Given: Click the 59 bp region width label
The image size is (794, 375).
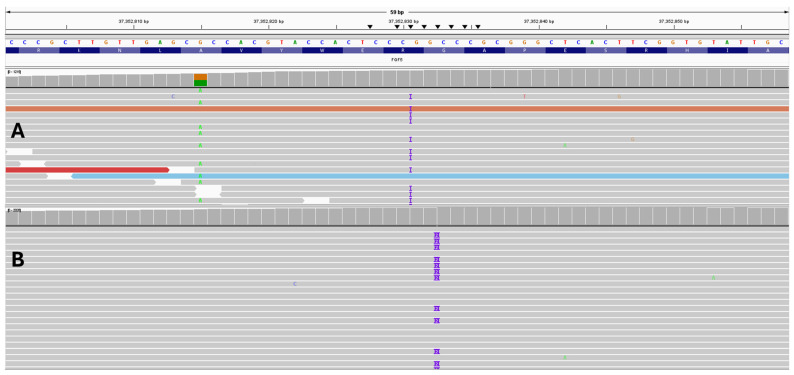Looking at the screenshot, I should pos(397,12).
